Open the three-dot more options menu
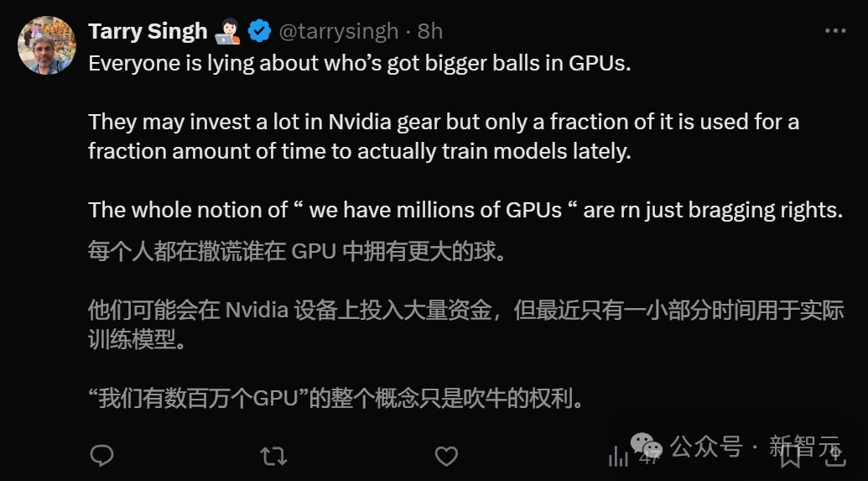Screen dimensions: 868x481 (835, 32)
